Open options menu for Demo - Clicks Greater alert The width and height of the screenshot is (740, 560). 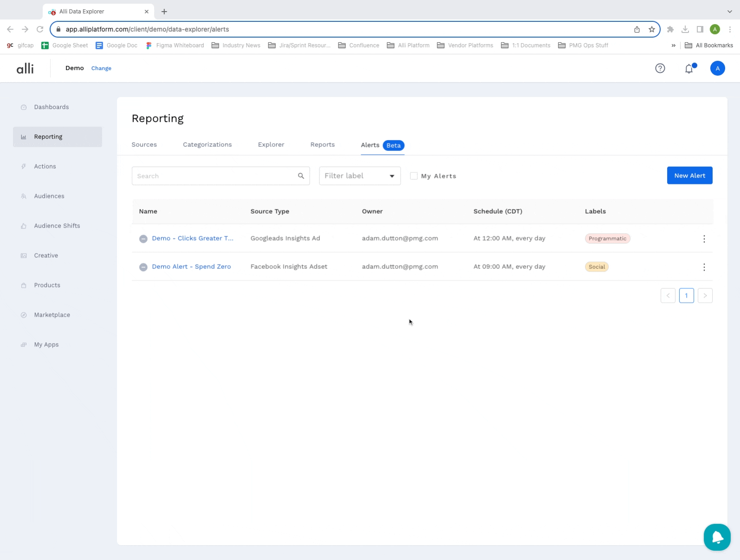(x=704, y=239)
